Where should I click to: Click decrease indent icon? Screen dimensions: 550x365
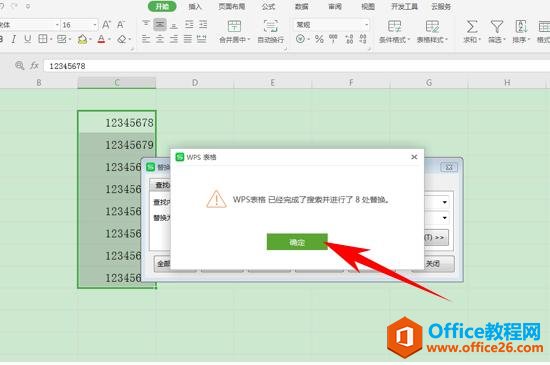pyautogui.click(x=189, y=24)
